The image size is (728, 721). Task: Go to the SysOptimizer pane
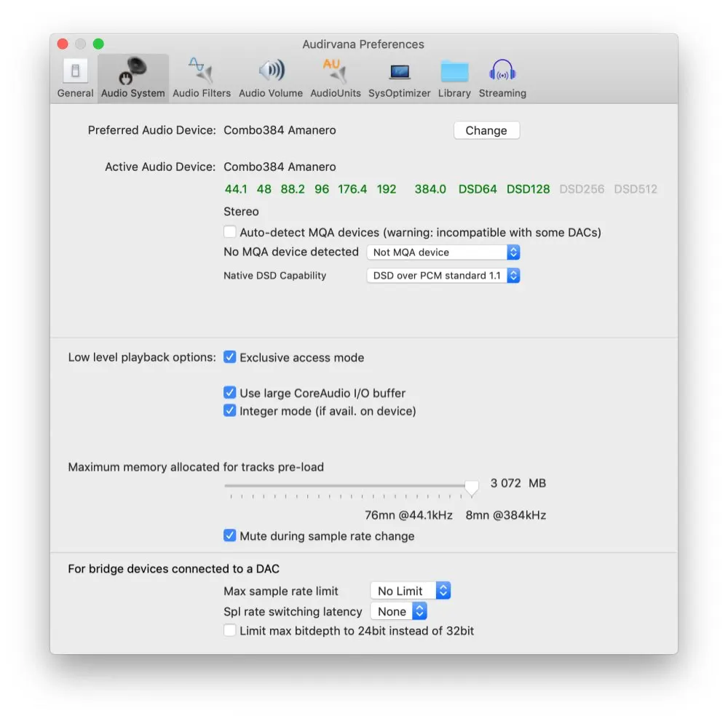399,78
